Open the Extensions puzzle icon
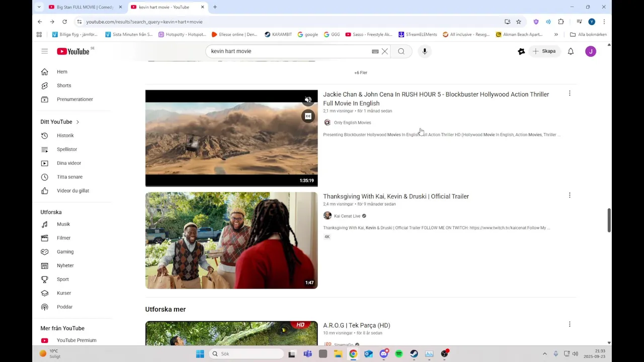The image size is (644, 362). pos(561,22)
